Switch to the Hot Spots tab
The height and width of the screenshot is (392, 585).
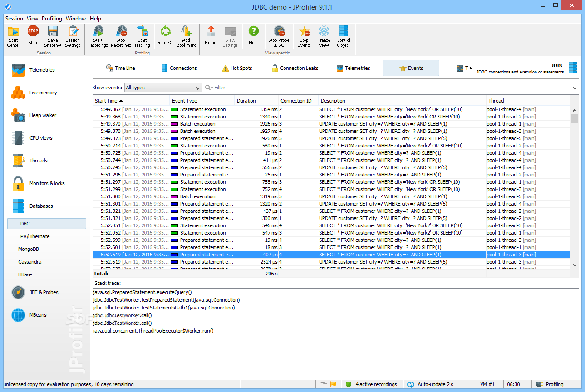click(x=236, y=68)
